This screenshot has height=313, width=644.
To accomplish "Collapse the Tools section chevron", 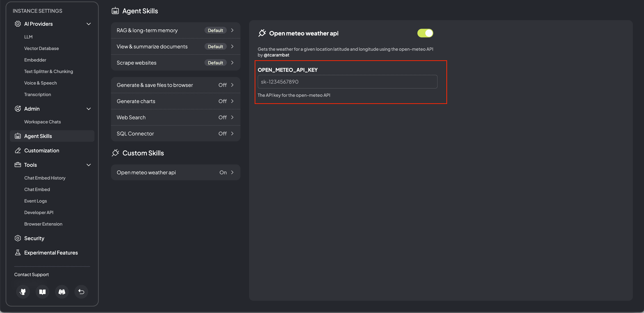I will (88, 165).
